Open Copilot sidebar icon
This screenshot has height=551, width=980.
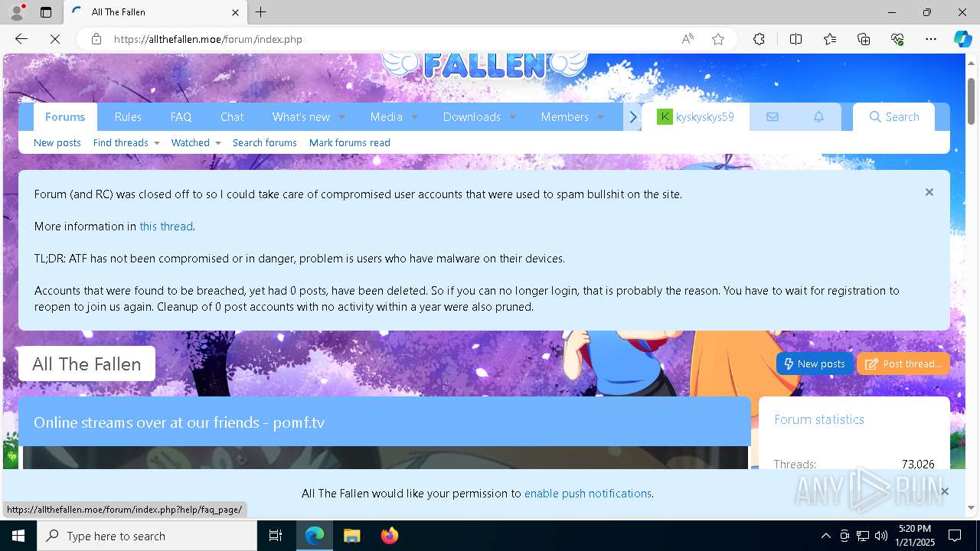pyautogui.click(x=962, y=39)
